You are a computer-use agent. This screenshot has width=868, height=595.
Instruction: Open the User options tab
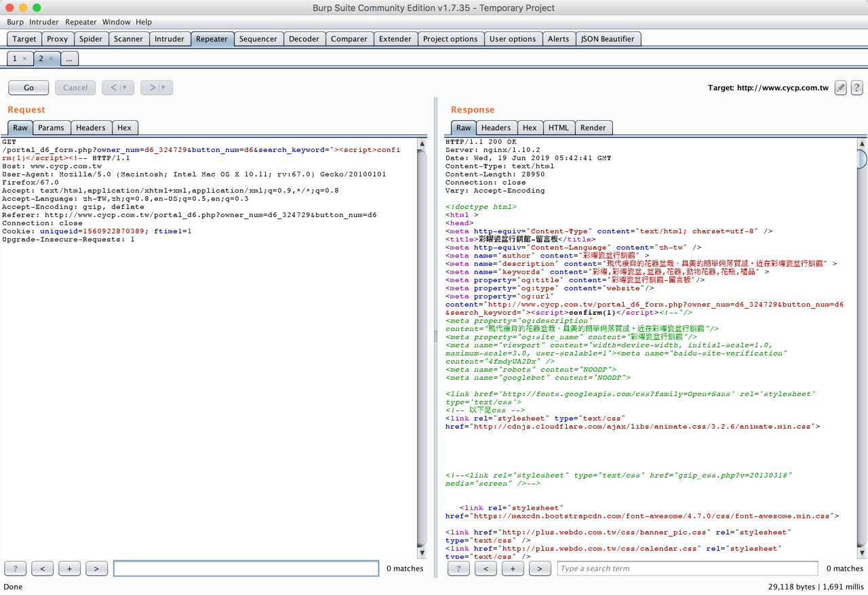[513, 39]
